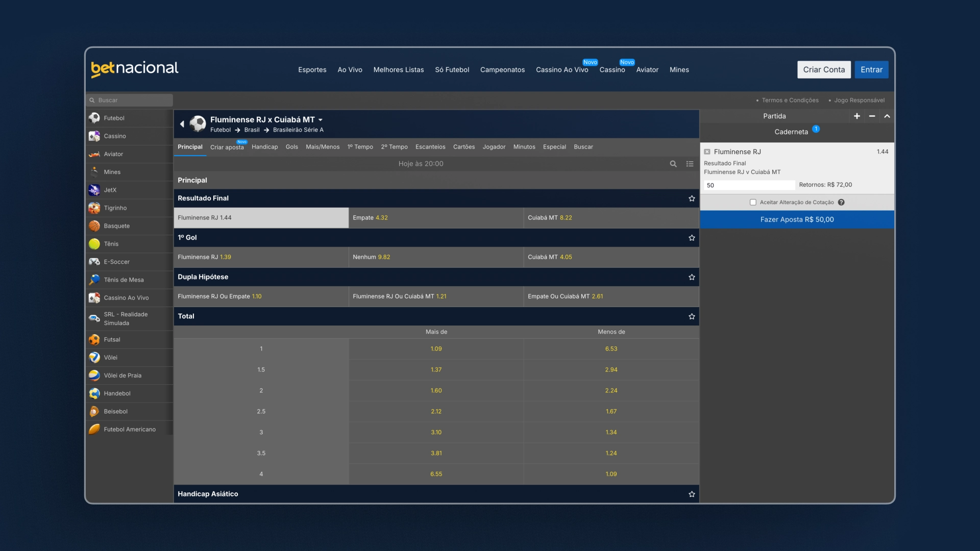Open the Fluminense RJ x Cuiabá MT dropdown

pyautogui.click(x=321, y=120)
